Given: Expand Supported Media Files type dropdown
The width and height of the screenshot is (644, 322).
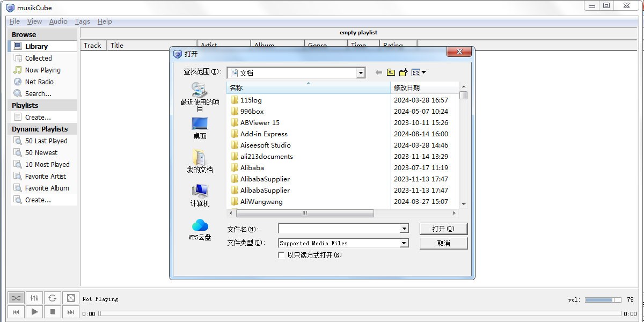Looking at the screenshot, I should [404, 243].
